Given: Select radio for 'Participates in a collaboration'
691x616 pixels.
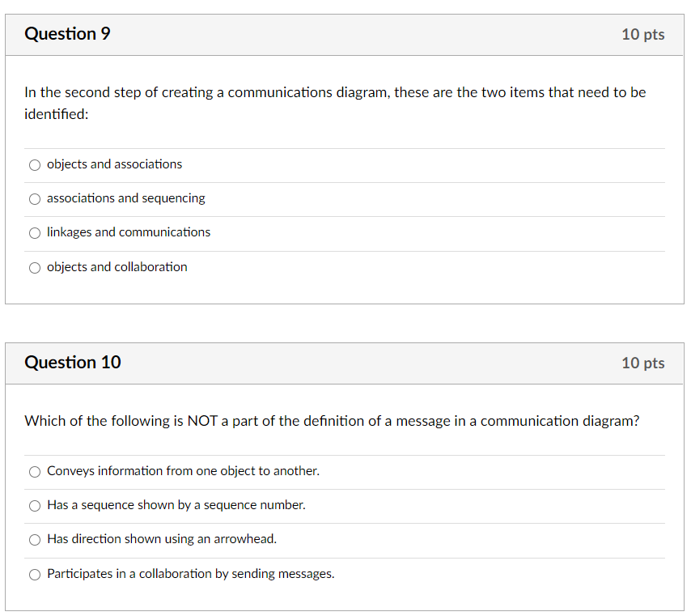Looking at the screenshot, I should 35,575.
